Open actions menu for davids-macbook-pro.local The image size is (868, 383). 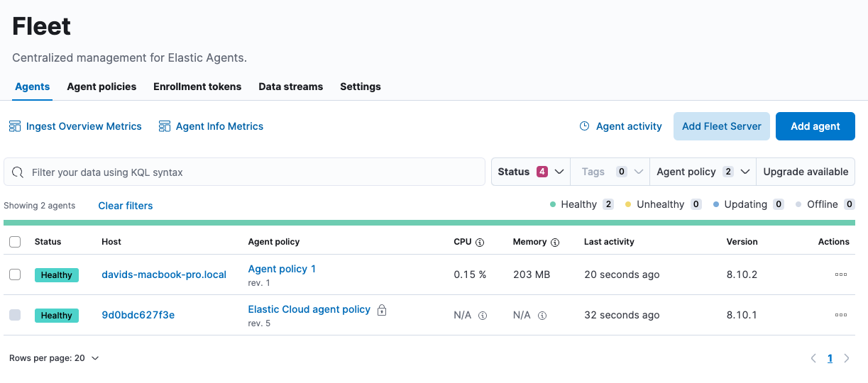coord(840,274)
